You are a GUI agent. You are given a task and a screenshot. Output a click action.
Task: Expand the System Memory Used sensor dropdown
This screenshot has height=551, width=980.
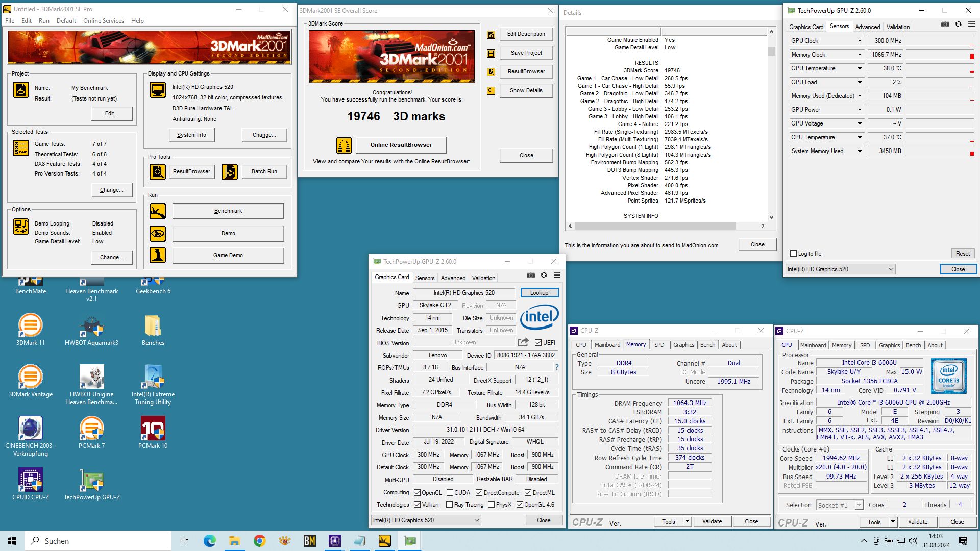pos(860,151)
